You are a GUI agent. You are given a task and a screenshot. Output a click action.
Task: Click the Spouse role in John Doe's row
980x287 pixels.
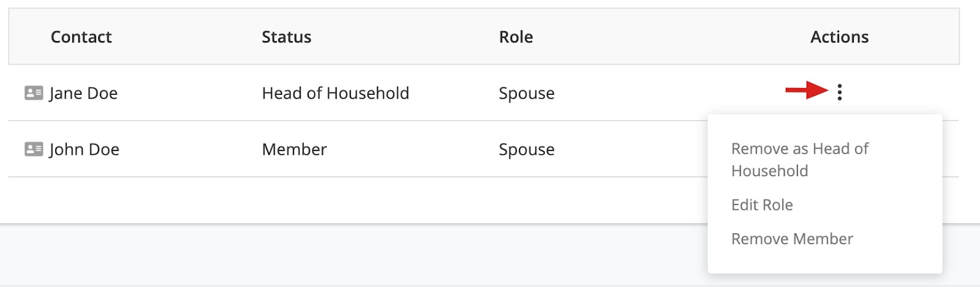[527, 149]
